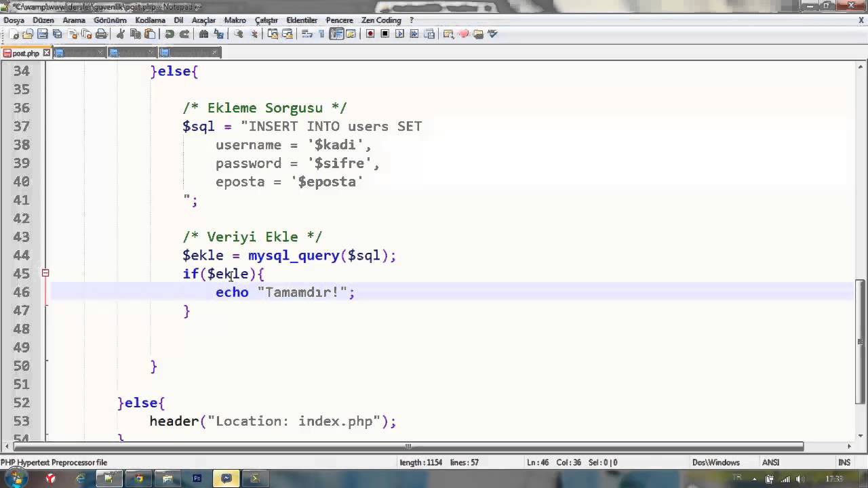Click the Close document toolbar icon
Screen dimensions: 868x488
(x=72, y=34)
